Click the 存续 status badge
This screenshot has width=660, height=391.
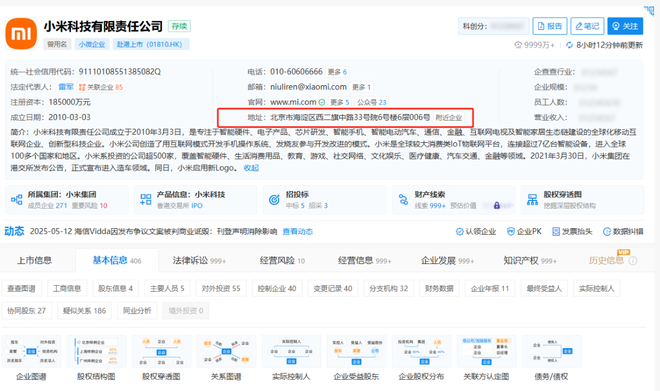(179, 26)
